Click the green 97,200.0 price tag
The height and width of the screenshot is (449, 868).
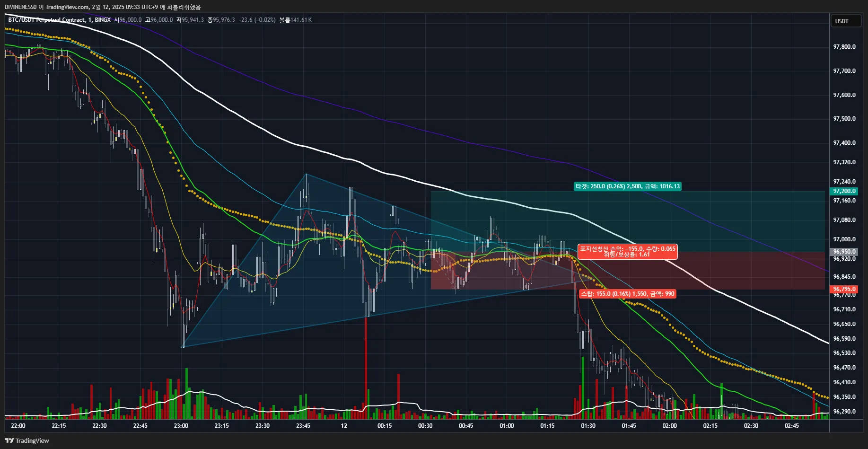[844, 191]
